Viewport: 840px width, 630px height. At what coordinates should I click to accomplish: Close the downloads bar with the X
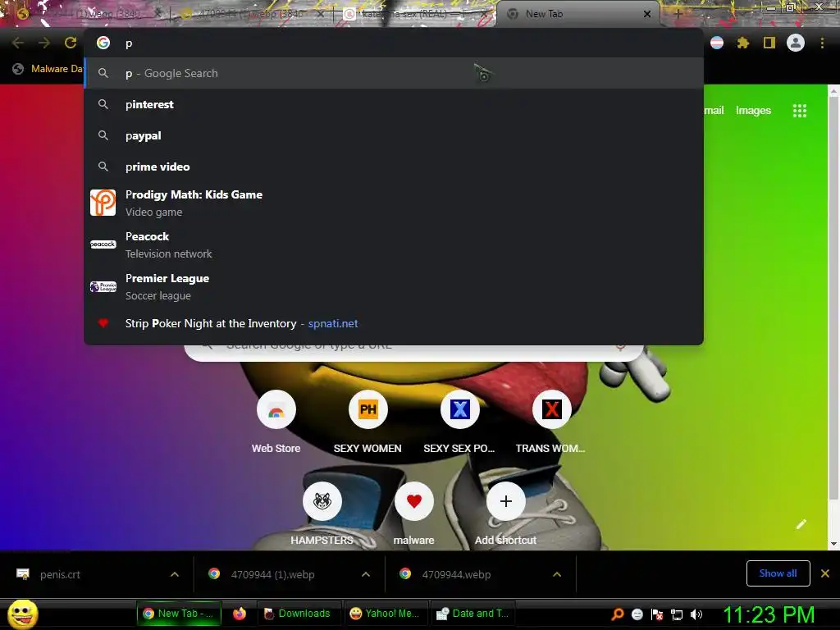[825, 573]
